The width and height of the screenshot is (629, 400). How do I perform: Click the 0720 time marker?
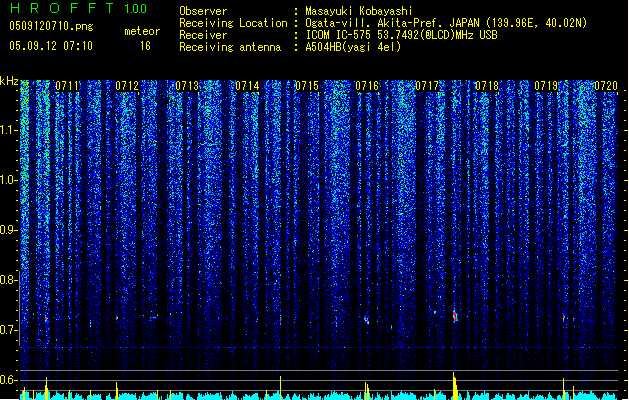pyautogui.click(x=606, y=86)
